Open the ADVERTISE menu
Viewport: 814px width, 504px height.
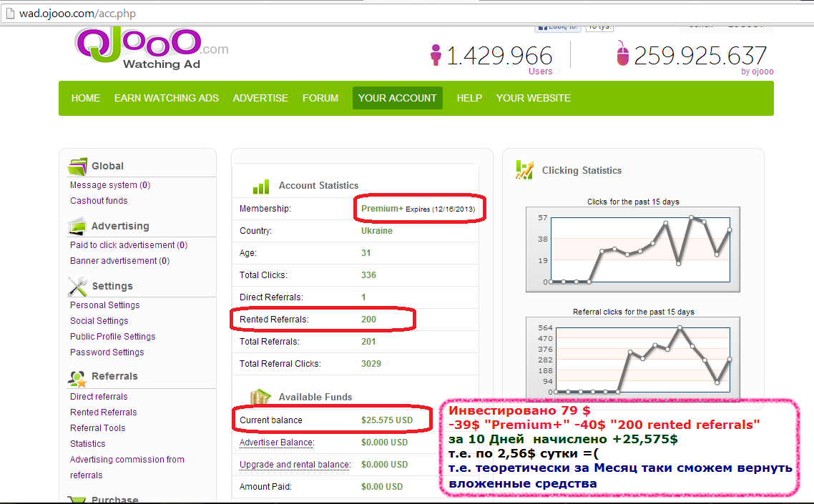click(260, 98)
